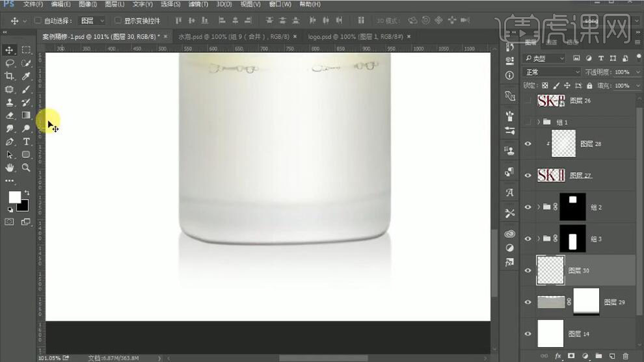Select the Eyedropper tool

click(x=26, y=76)
